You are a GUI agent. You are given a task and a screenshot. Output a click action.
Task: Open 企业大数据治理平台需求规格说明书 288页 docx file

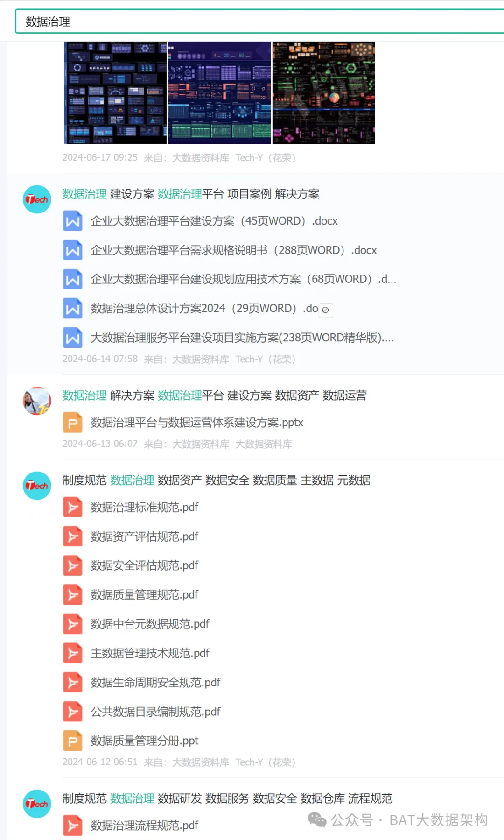[233, 250]
